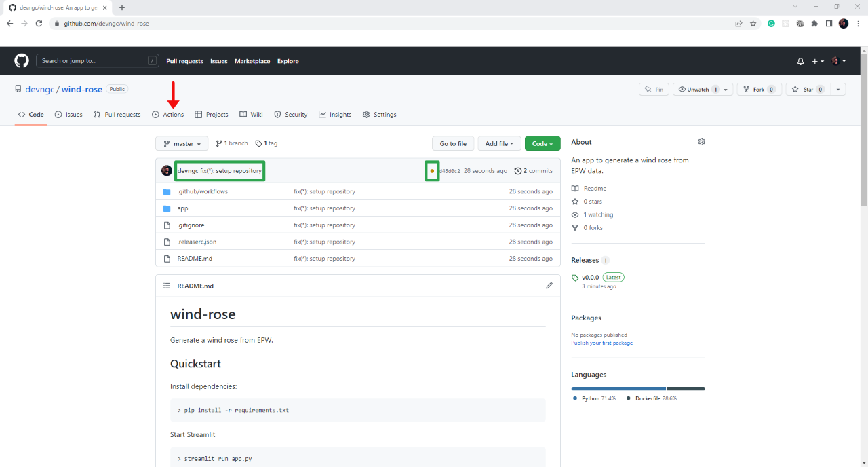Click the GitHub Octocat logo
Image resolution: width=868 pixels, height=467 pixels.
click(x=22, y=61)
